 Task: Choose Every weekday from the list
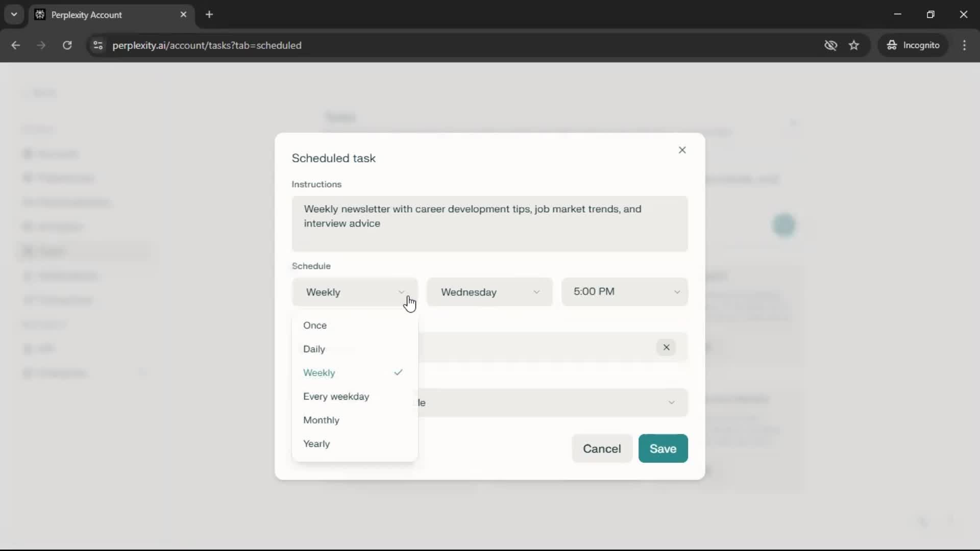[x=336, y=396]
